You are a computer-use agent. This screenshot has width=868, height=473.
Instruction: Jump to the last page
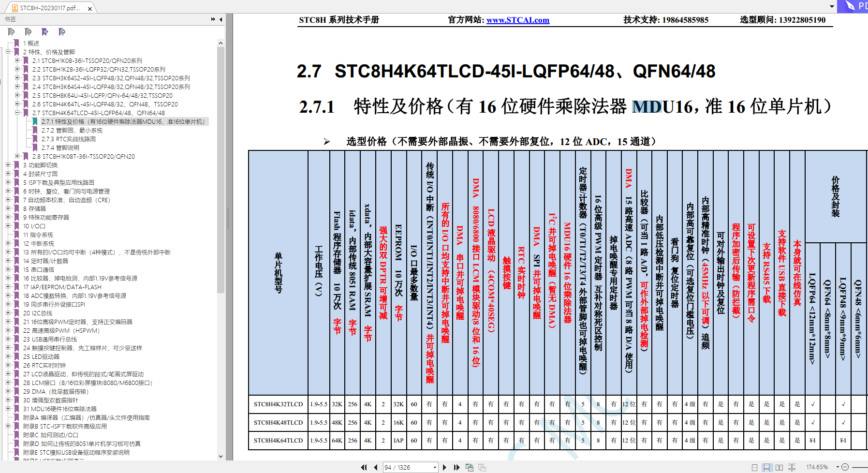(456, 467)
